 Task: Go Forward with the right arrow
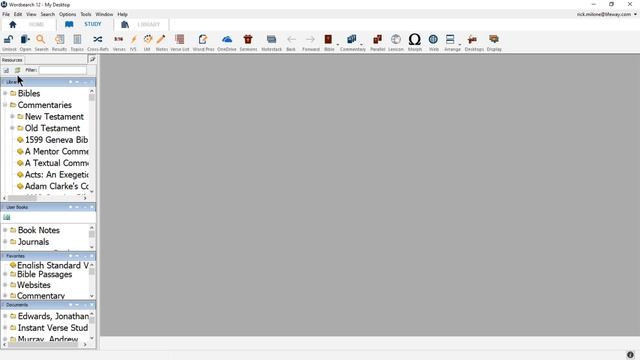coord(310,40)
